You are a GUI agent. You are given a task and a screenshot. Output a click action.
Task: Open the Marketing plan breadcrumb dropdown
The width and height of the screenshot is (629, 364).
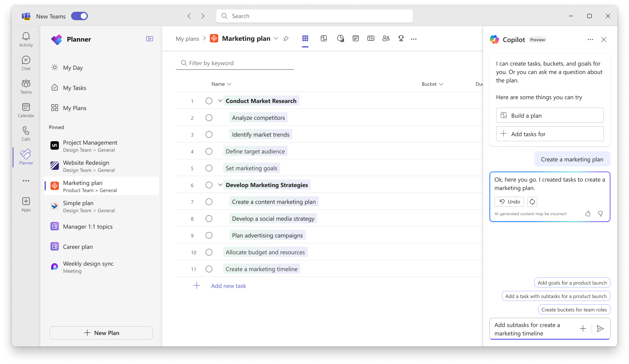coord(276,38)
